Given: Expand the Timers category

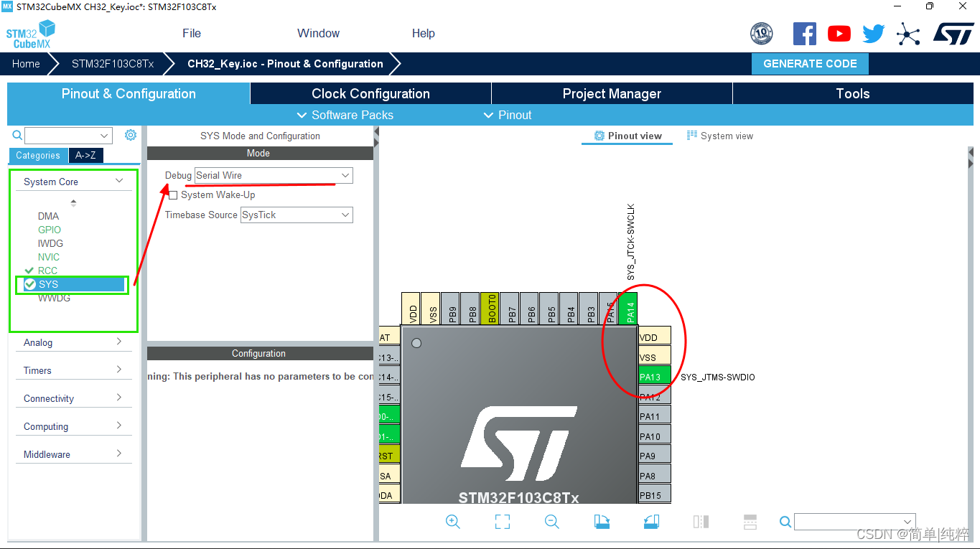Looking at the screenshot, I should [74, 370].
